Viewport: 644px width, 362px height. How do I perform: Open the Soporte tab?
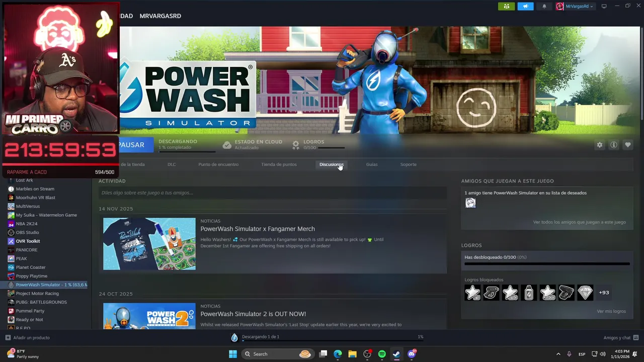click(x=408, y=164)
